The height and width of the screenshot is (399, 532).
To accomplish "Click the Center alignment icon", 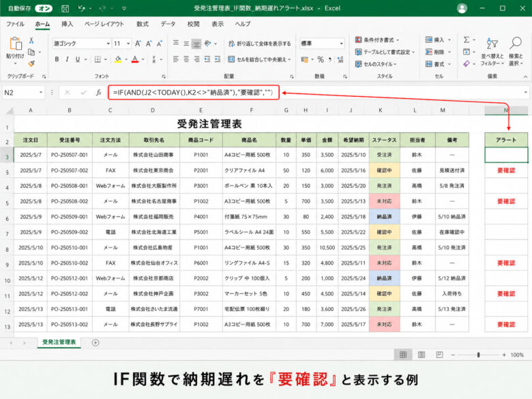I will (186, 59).
